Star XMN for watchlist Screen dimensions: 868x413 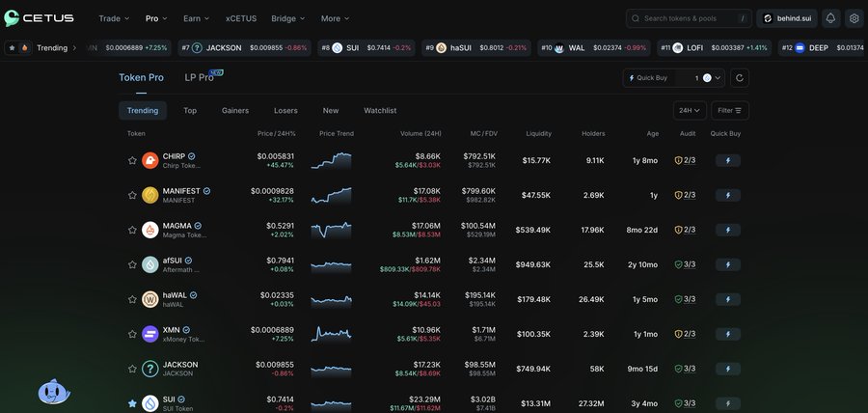[132, 334]
